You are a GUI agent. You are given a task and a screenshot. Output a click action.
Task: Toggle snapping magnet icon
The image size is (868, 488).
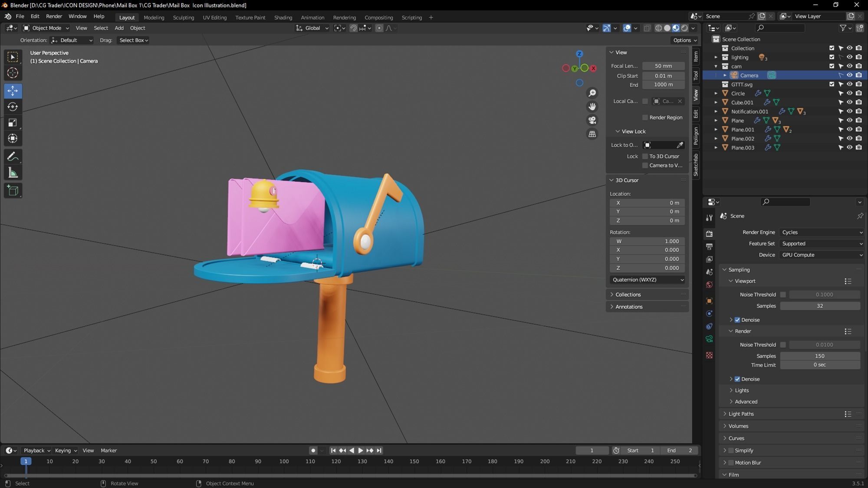click(353, 28)
